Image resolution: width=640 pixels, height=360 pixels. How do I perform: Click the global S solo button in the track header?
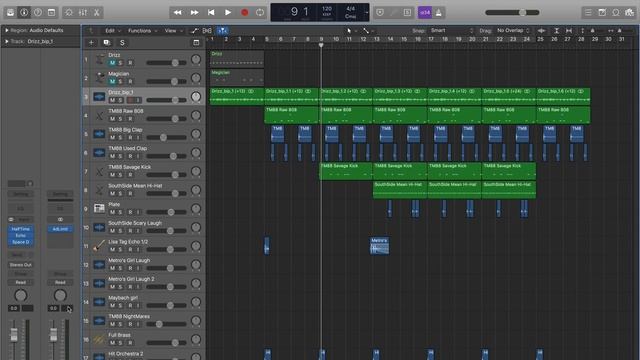point(122,42)
